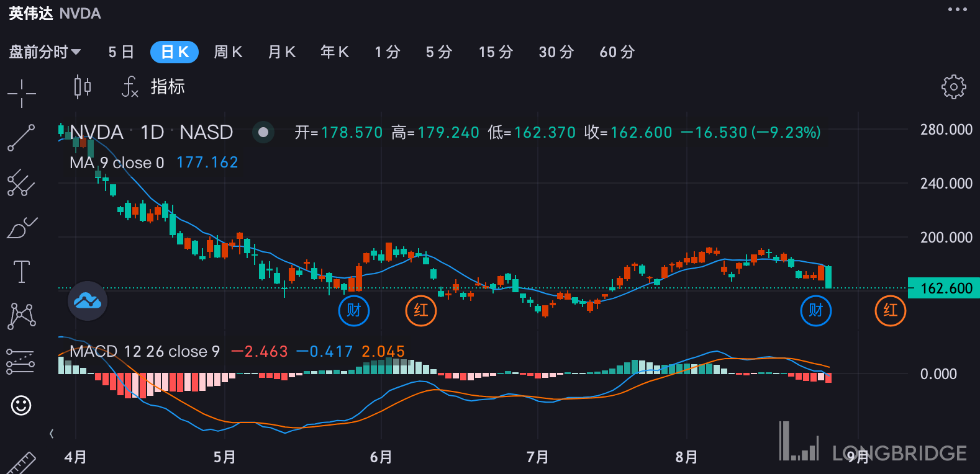Viewport: 980px width, 474px height.
Task: Select the 60分 interval tab
Action: point(617,52)
